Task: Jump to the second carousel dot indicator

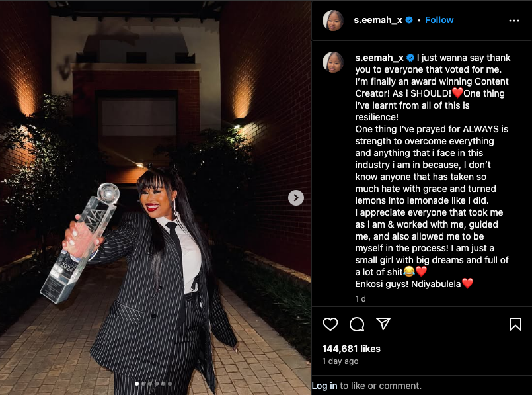Action: [x=143, y=384]
